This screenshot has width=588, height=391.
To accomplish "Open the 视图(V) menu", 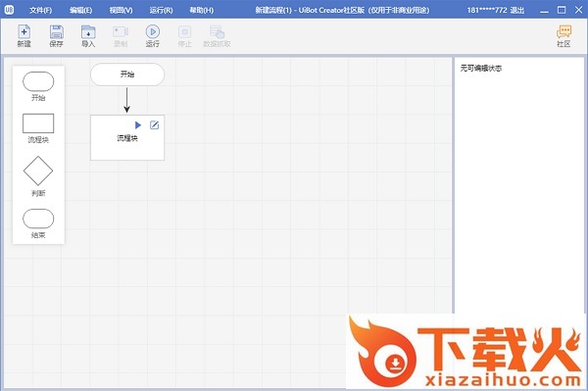I will click(121, 10).
